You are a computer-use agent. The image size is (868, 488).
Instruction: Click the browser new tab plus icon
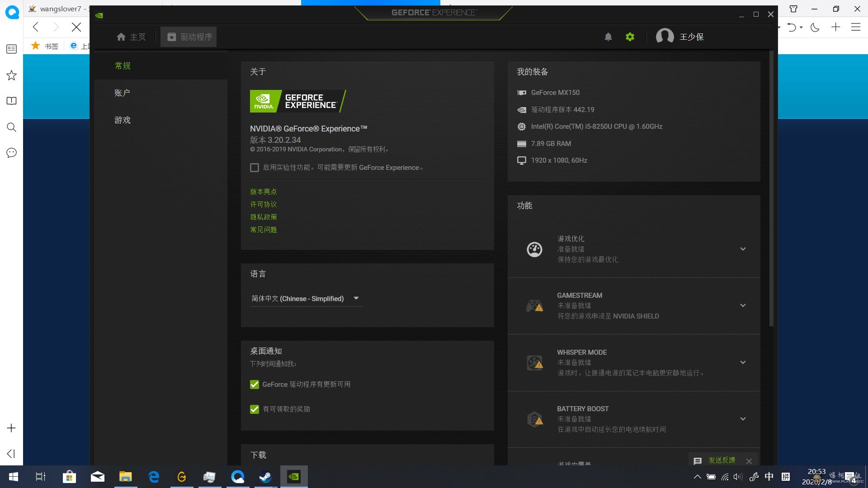tap(835, 27)
